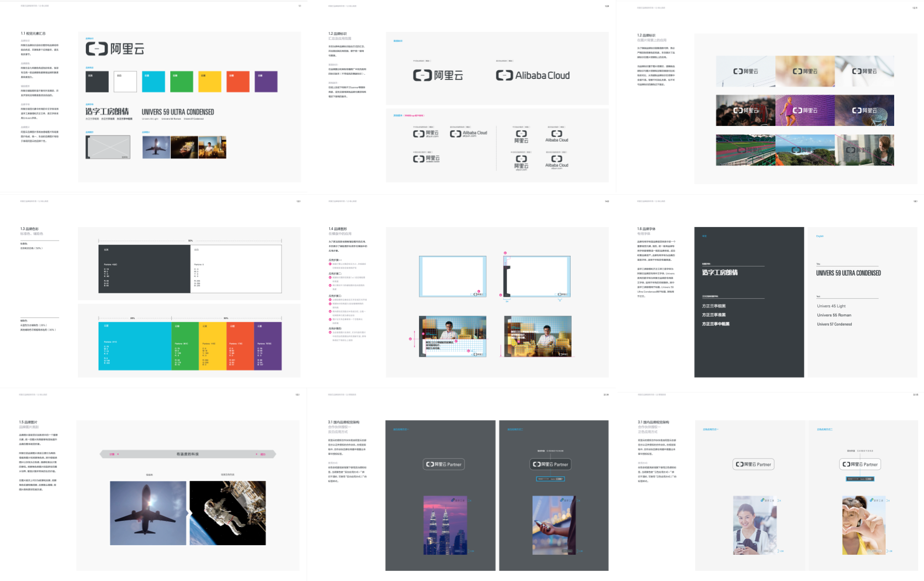The width and height of the screenshot is (924, 581).
Task: Click the 方正兰亭准黑 font name
Action: 714,315
